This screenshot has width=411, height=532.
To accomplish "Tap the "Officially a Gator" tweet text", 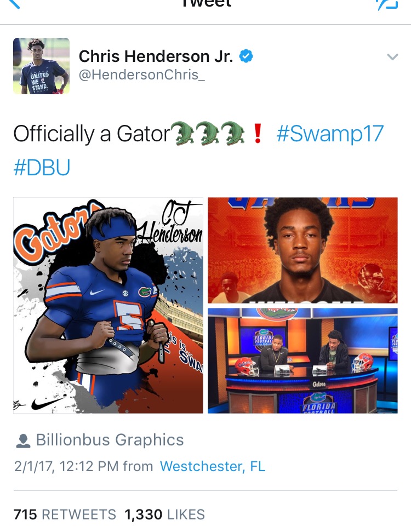I will pos(92,134).
